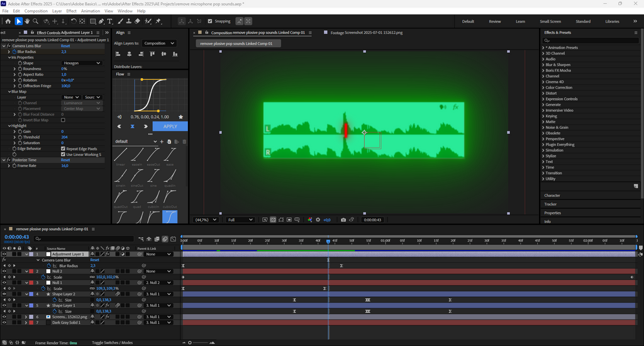Viewport: 644px width, 346px height.
Task: Toggle the Snapping checkbox
Action: point(210,21)
